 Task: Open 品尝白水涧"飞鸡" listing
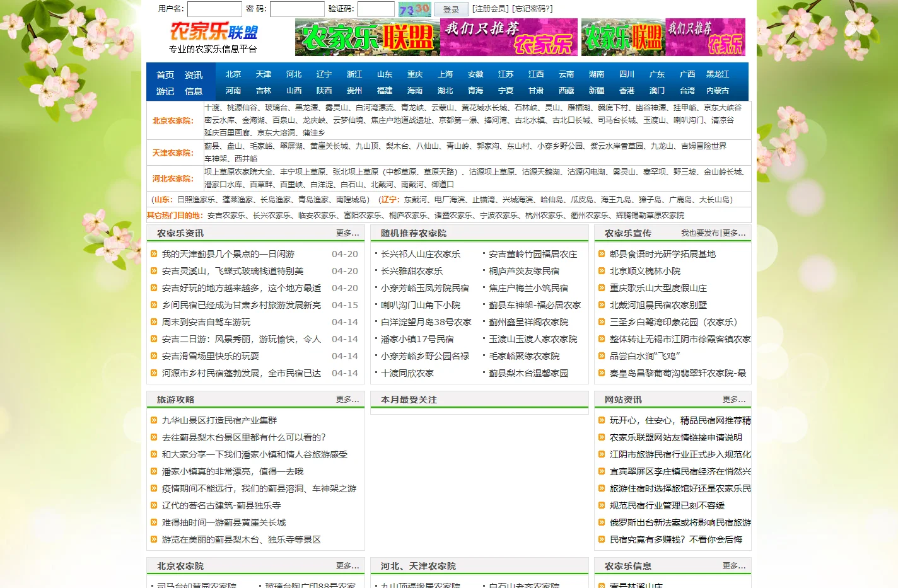[644, 356]
